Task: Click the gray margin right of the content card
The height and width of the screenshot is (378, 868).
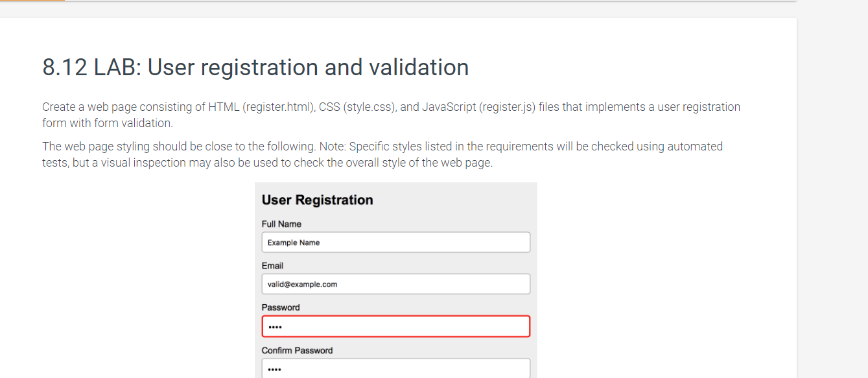Action: tap(832, 195)
